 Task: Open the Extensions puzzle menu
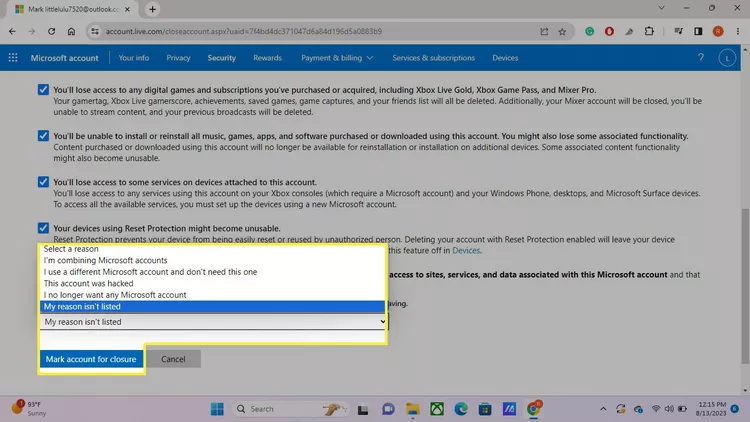click(649, 32)
